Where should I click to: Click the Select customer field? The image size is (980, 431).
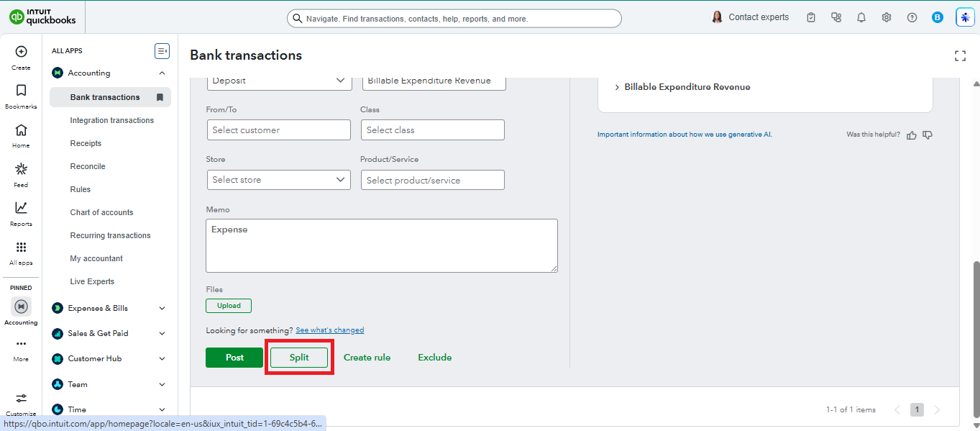[x=279, y=130]
